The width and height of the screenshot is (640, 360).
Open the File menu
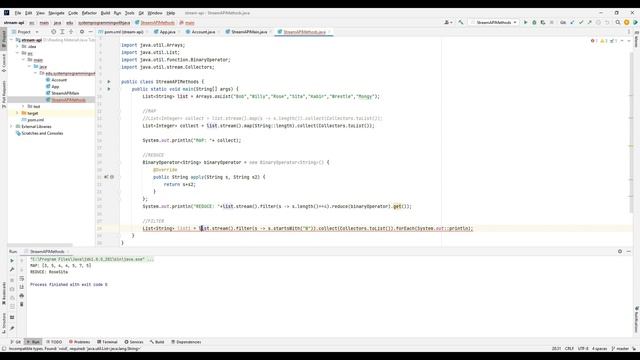(18, 13)
